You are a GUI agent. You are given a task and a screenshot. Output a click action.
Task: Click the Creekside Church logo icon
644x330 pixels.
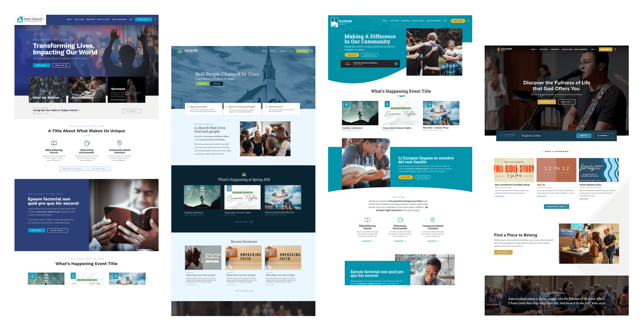333,22
